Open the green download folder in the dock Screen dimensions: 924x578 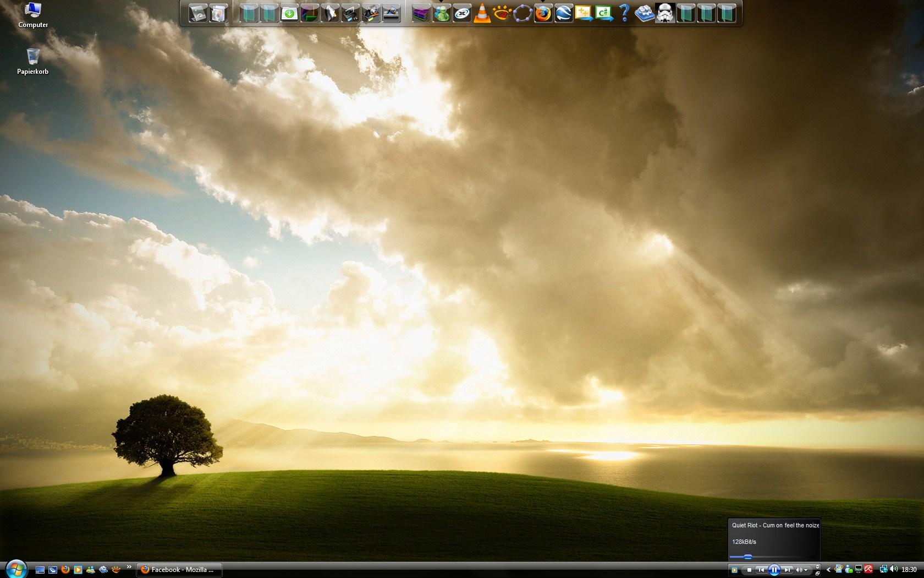click(289, 13)
